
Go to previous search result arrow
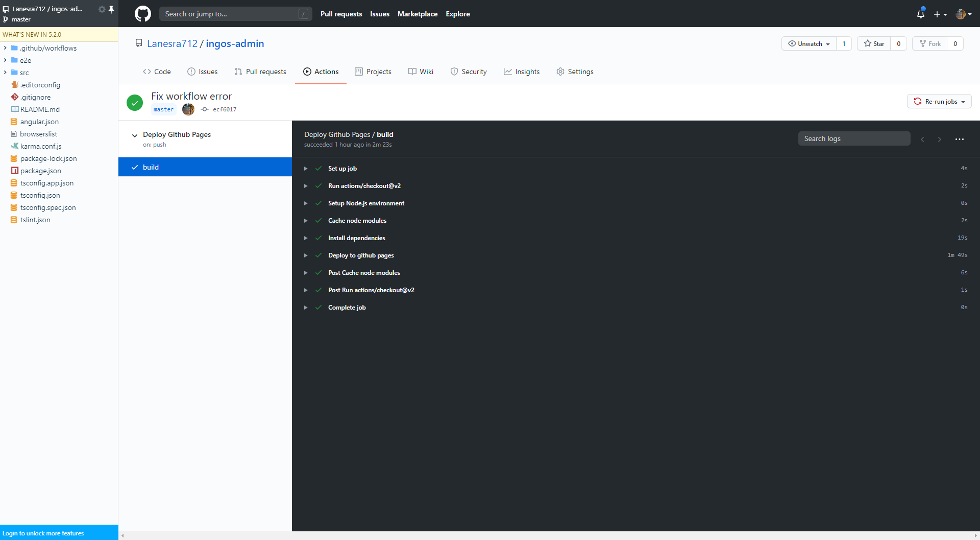922,139
